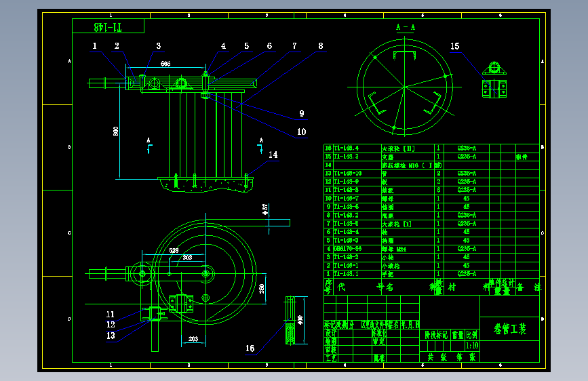Screen dimensions: 588x381
Task: Select the GB6170-86 code in the parts list
Action: point(348,249)
